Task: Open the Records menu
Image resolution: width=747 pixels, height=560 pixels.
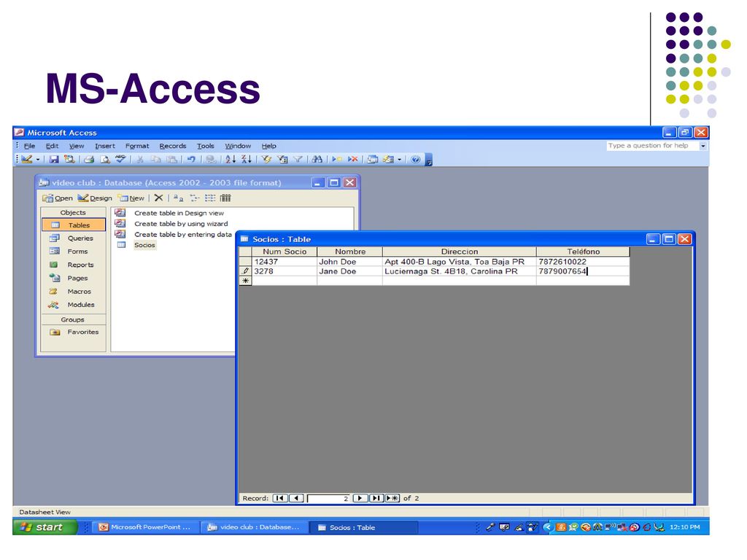Action: pos(172,146)
